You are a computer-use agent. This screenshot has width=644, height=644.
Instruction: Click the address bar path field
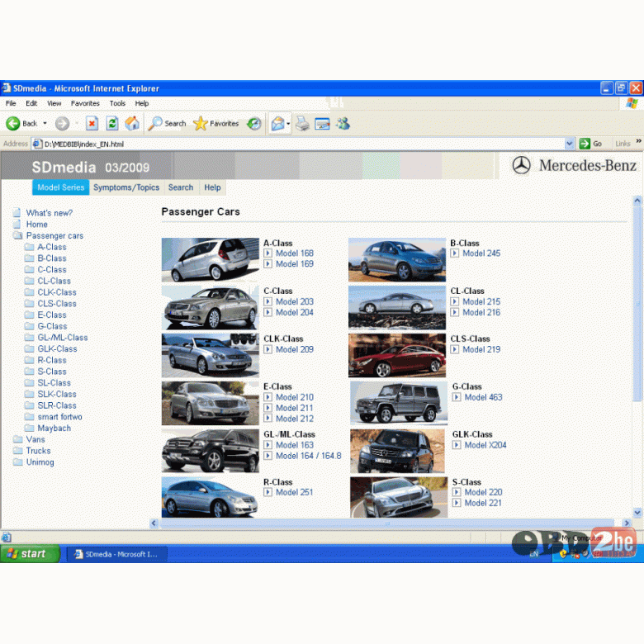(304, 144)
